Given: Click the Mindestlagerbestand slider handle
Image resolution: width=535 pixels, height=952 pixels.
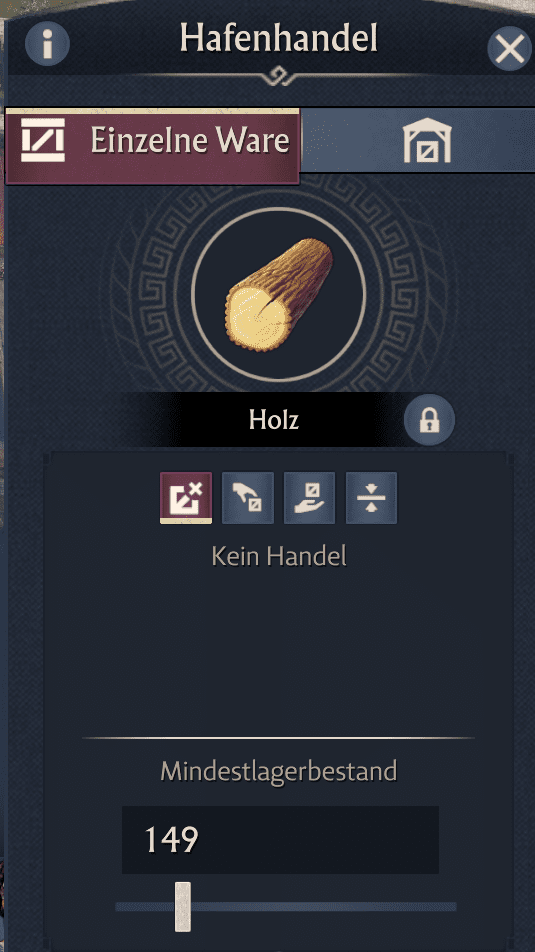Looking at the screenshot, I should [183, 906].
